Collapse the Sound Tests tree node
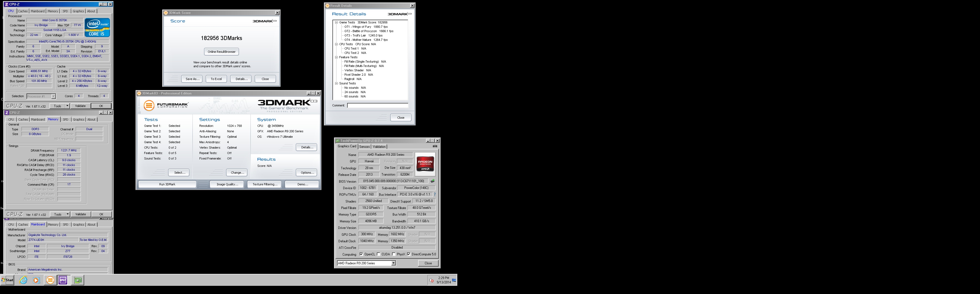This screenshot has height=294, width=980. [x=336, y=83]
